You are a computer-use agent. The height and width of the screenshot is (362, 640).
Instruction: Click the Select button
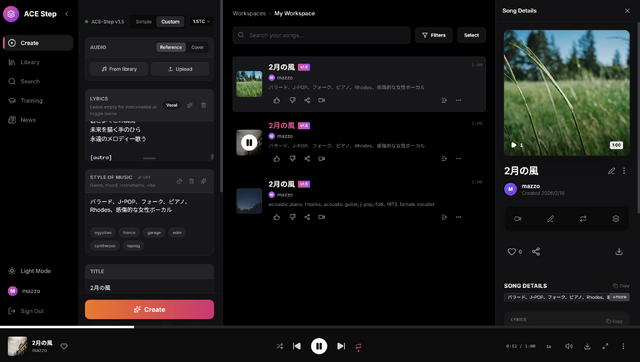[471, 35]
